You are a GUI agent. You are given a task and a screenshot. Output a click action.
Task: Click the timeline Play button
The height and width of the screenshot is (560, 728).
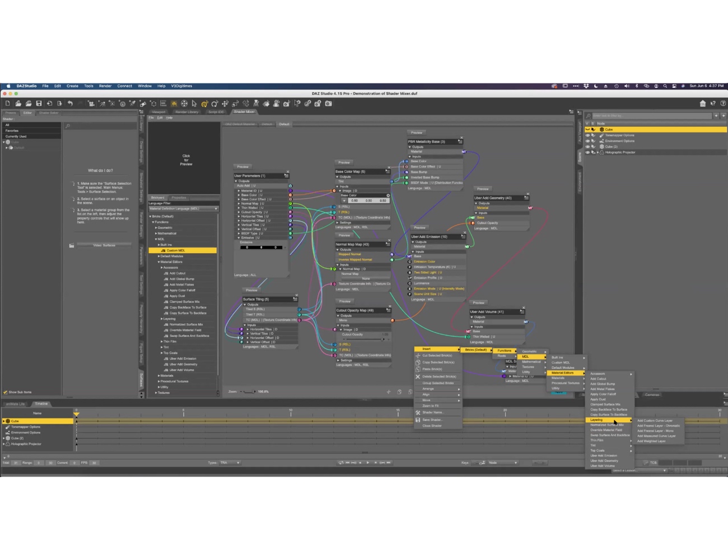point(367,463)
